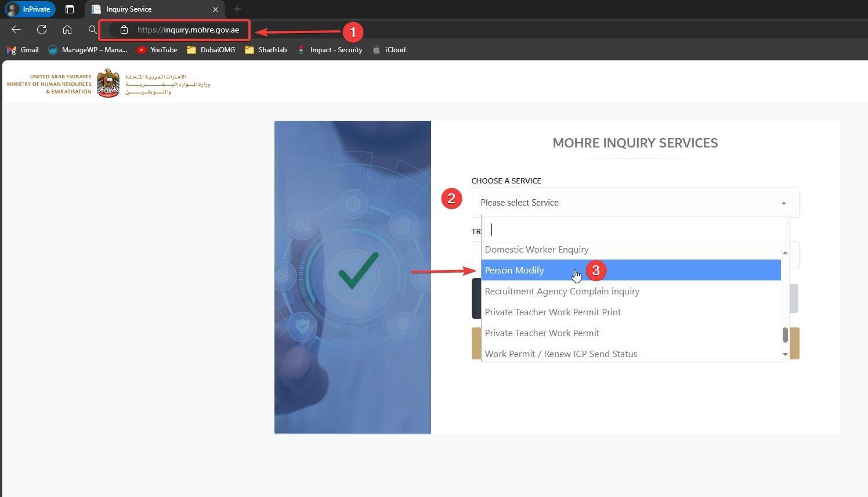Image resolution: width=868 pixels, height=497 pixels.
Task: Open the DubaiOMG bookmarks folder
Action: (x=191, y=50)
